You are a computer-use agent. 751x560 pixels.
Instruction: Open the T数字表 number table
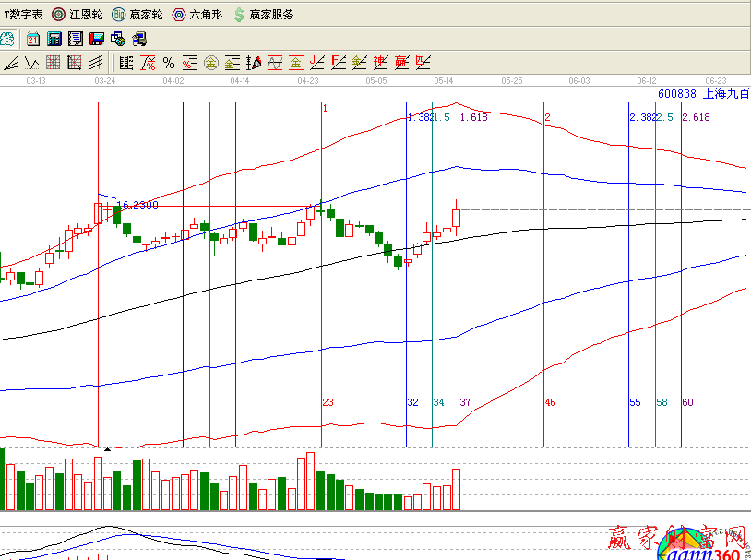click(x=23, y=14)
